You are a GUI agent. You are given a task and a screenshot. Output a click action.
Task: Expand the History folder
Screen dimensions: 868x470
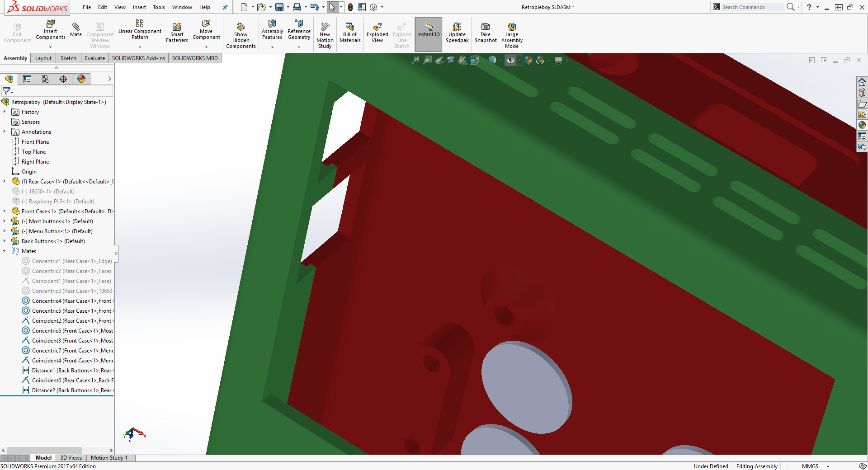coord(5,112)
